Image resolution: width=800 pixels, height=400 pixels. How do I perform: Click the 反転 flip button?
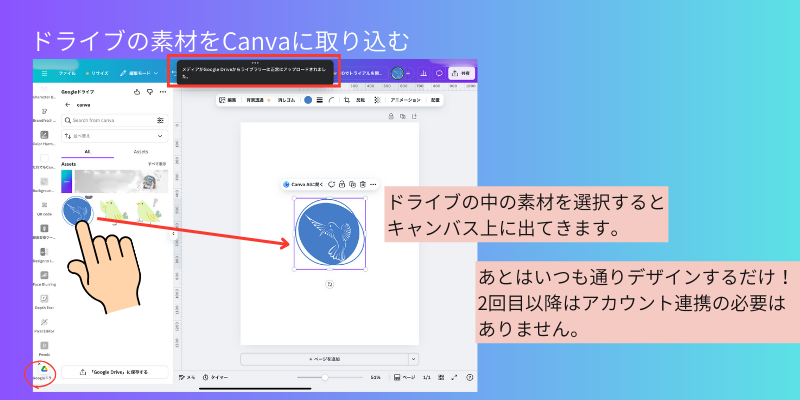[360, 100]
